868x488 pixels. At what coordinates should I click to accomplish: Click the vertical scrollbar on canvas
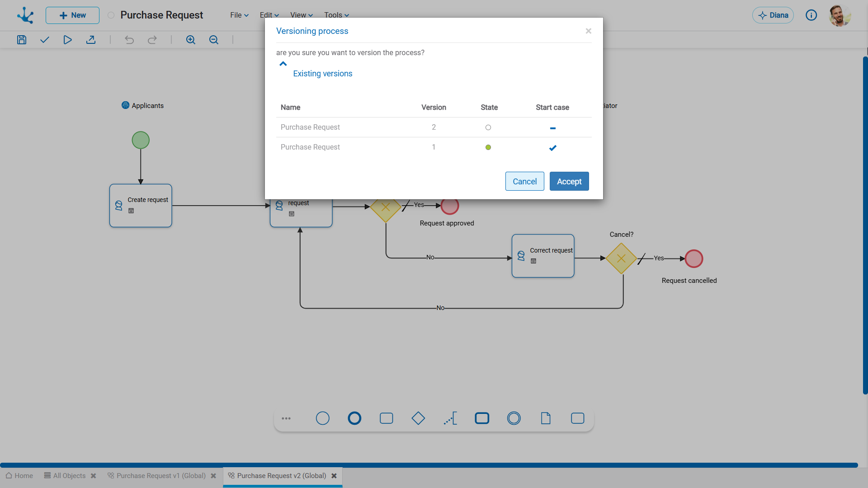pyautogui.click(x=865, y=226)
